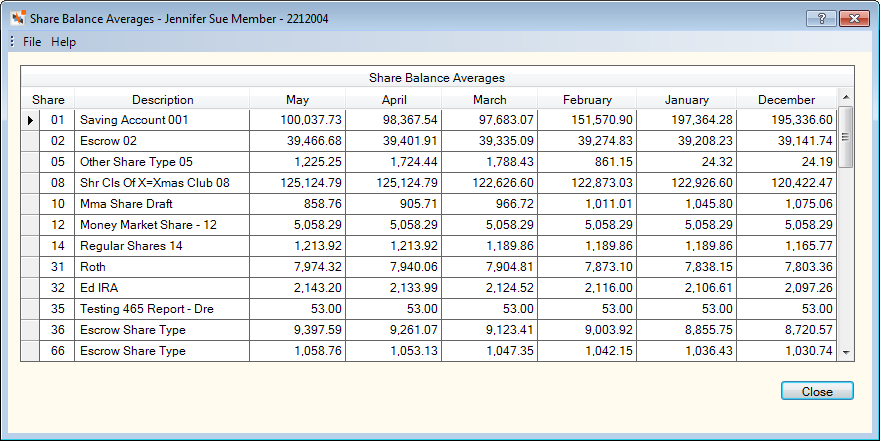Click March value 122,626.60
This screenshot has width=880, height=441.
[x=490, y=183]
